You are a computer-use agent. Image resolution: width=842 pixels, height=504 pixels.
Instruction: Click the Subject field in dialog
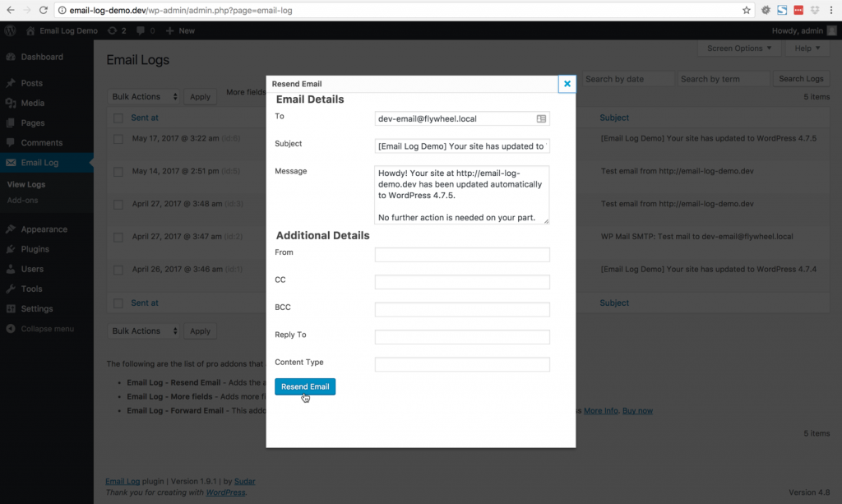(x=462, y=146)
